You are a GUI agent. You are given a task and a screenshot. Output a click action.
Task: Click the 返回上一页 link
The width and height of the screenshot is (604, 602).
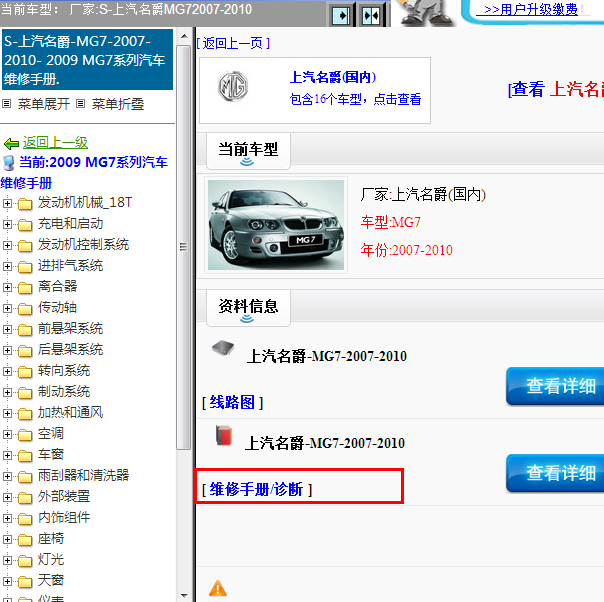click(233, 43)
